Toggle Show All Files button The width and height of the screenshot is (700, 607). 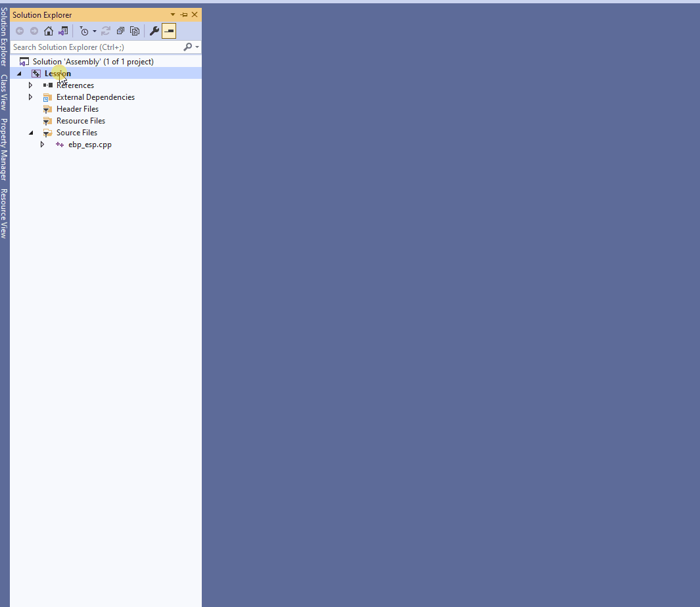pos(134,31)
